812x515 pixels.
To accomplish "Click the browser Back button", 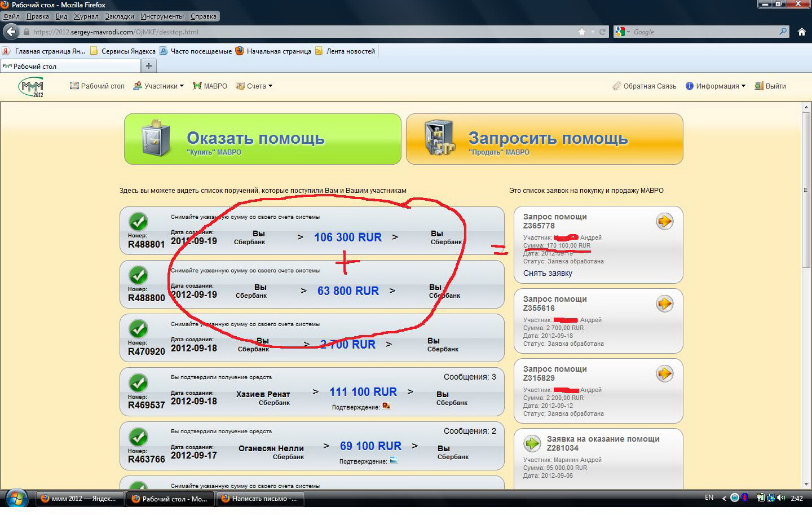I will (11, 32).
